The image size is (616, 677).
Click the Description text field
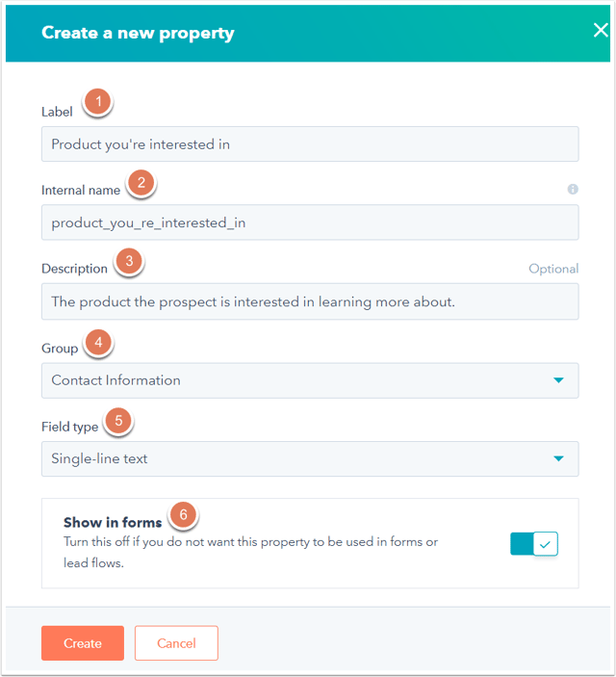click(310, 301)
